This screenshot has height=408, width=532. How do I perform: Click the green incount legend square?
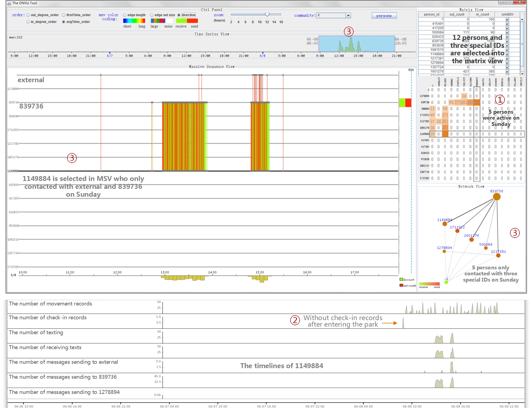coord(401,279)
